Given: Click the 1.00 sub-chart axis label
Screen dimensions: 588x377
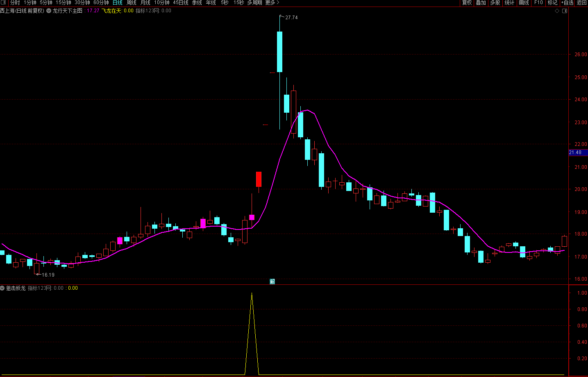Looking at the screenshot, I should [582, 293].
